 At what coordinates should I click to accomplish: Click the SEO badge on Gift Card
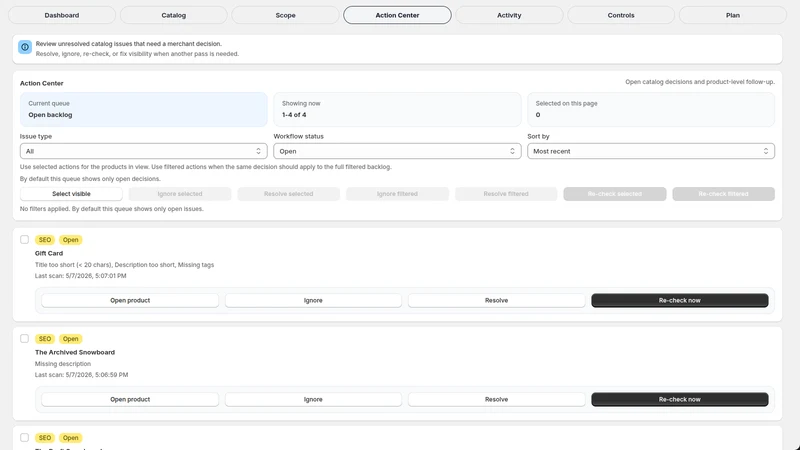(x=45, y=240)
